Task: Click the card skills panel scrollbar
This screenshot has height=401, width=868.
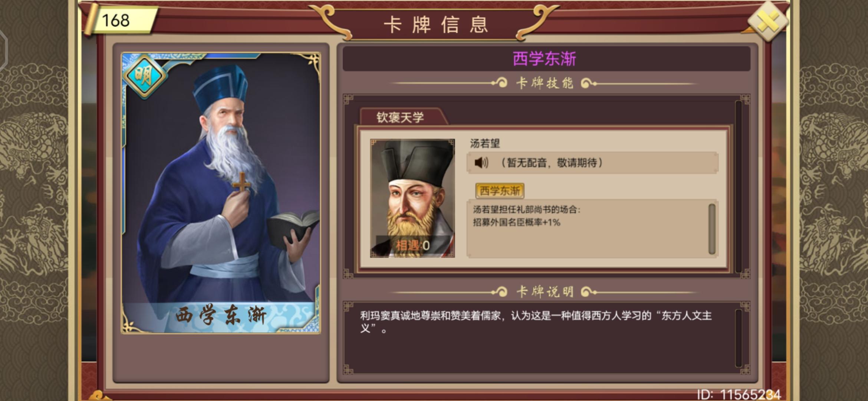Action: point(739,186)
